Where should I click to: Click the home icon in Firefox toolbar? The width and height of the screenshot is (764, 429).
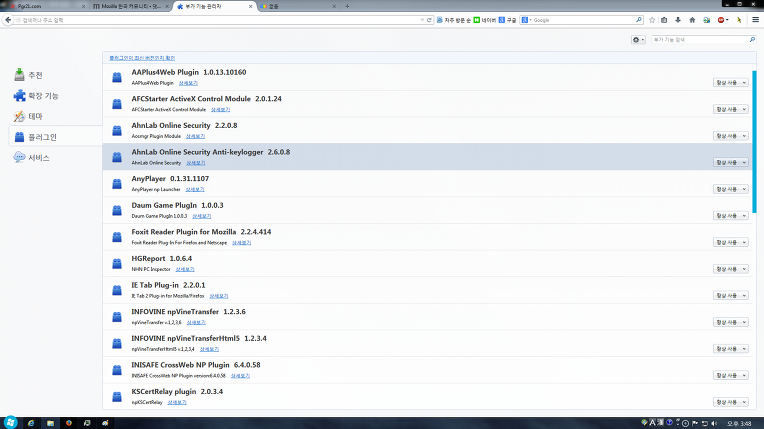[692, 20]
